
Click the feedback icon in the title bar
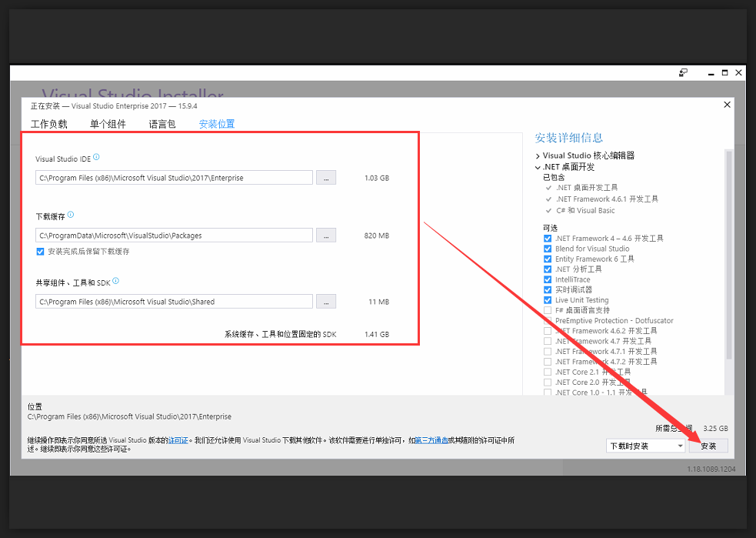683,73
